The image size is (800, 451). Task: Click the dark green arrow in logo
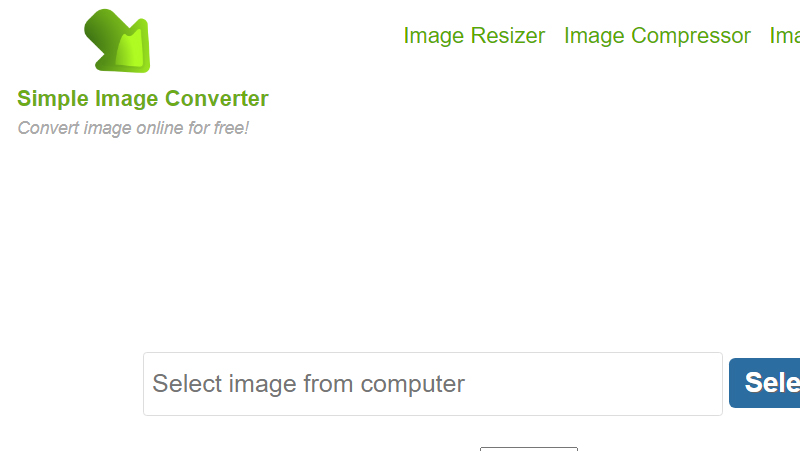[x=104, y=35]
